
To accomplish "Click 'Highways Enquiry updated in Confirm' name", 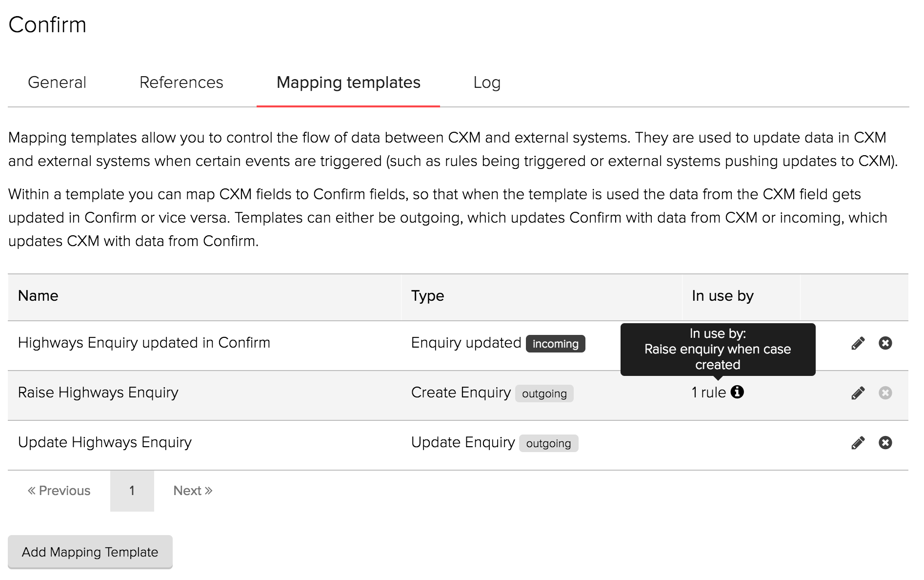I will click(x=144, y=343).
